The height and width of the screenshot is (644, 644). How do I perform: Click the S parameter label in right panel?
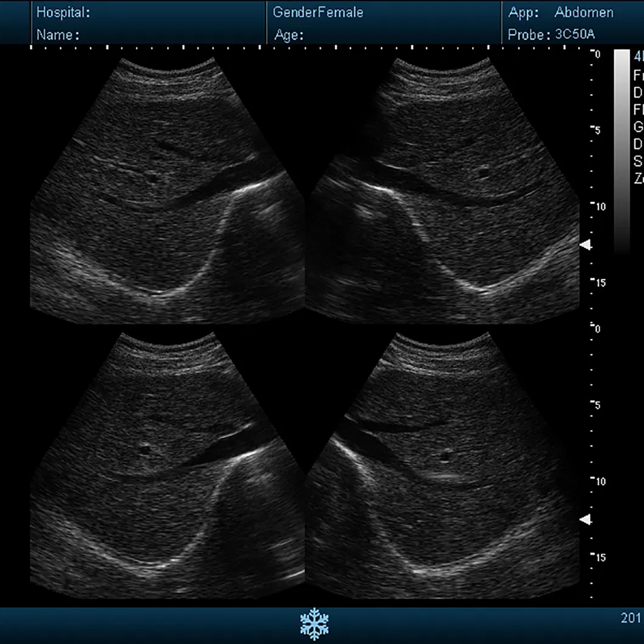tap(638, 161)
